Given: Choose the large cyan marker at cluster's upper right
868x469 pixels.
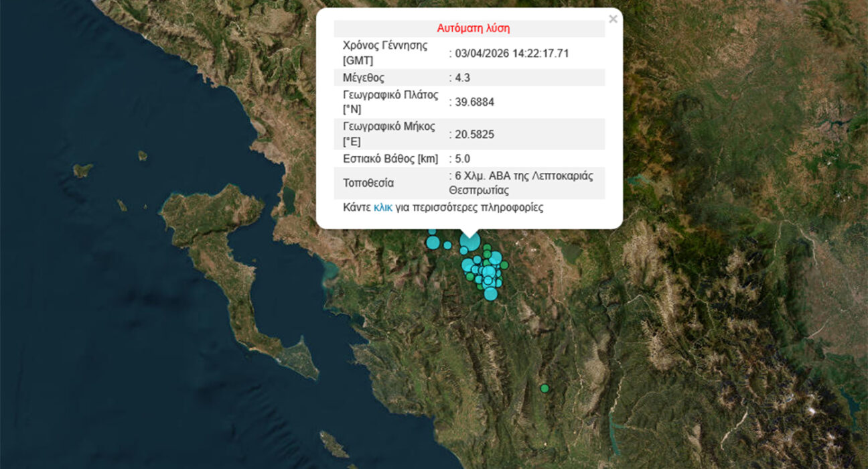Looking at the screenshot, I should pos(495,258).
